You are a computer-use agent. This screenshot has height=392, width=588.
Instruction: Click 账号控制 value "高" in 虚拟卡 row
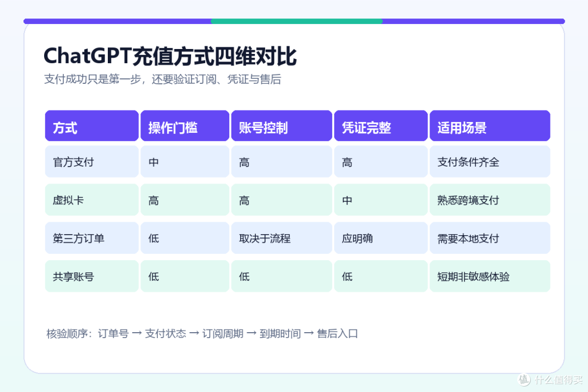pyautogui.click(x=281, y=200)
